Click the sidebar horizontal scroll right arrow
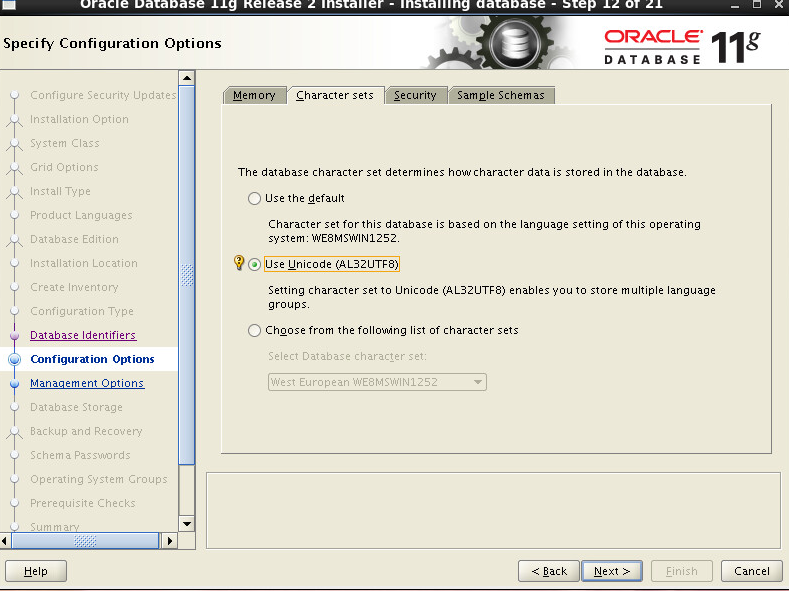This screenshot has width=789, height=591. click(x=170, y=541)
